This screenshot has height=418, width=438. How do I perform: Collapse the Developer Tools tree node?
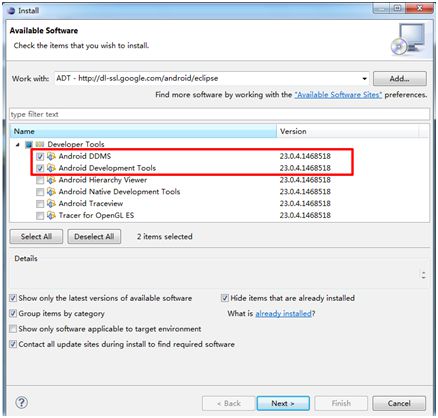pos(18,145)
